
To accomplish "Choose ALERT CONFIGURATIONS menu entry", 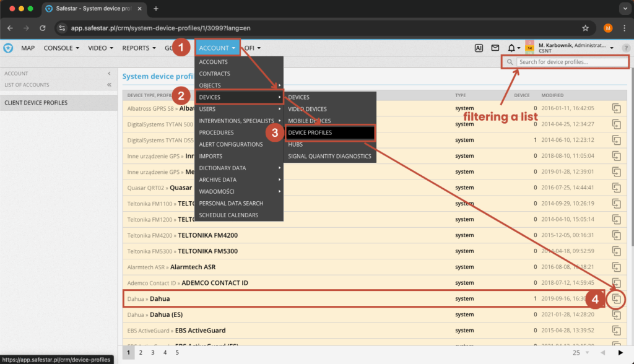I will click(239, 144).
